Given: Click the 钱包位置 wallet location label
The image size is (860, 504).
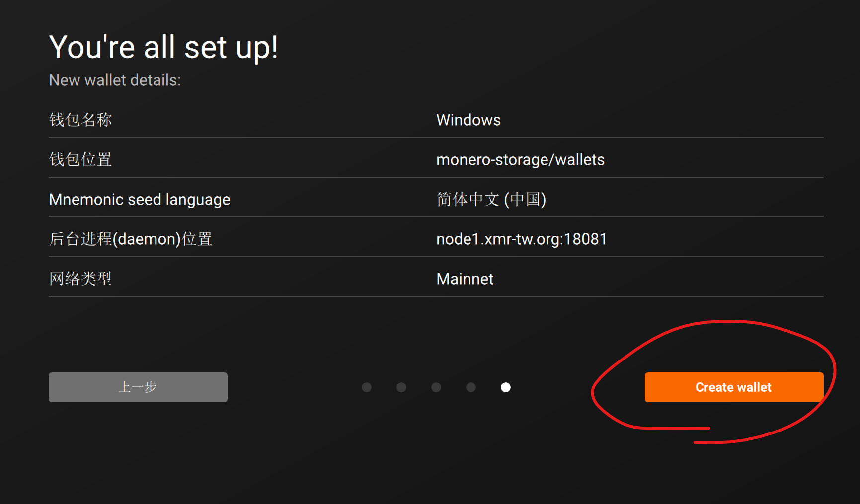Looking at the screenshot, I should [x=80, y=159].
